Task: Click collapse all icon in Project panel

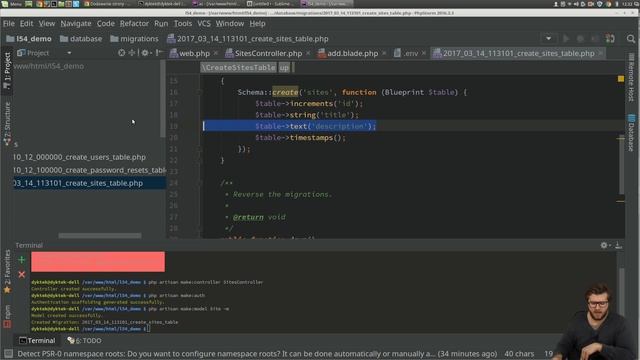Action: (x=132, y=53)
